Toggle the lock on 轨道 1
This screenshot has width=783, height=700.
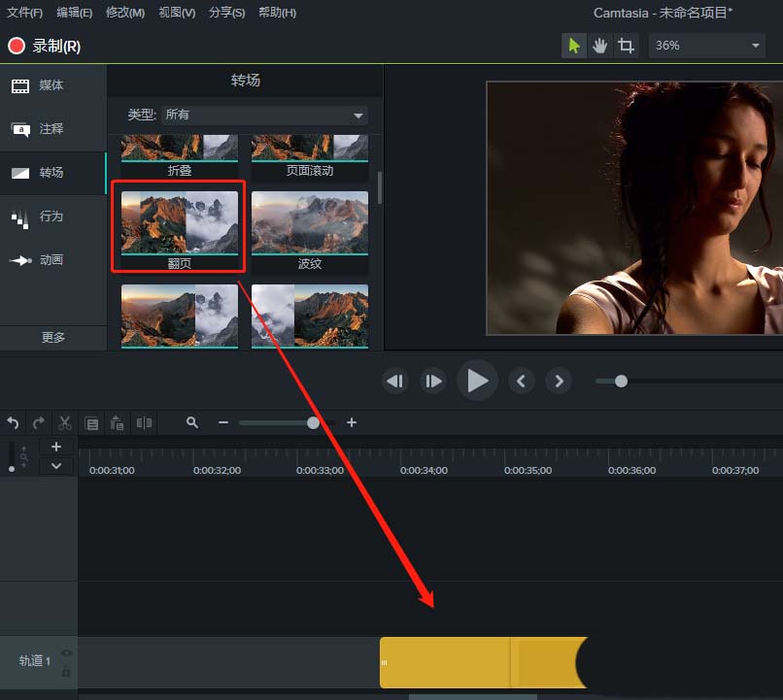coord(66,671)
